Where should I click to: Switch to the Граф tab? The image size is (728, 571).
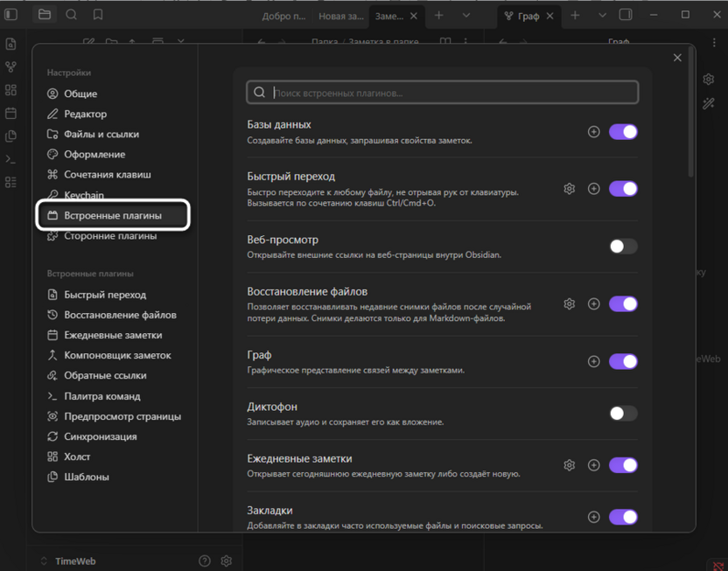[528, 15]
